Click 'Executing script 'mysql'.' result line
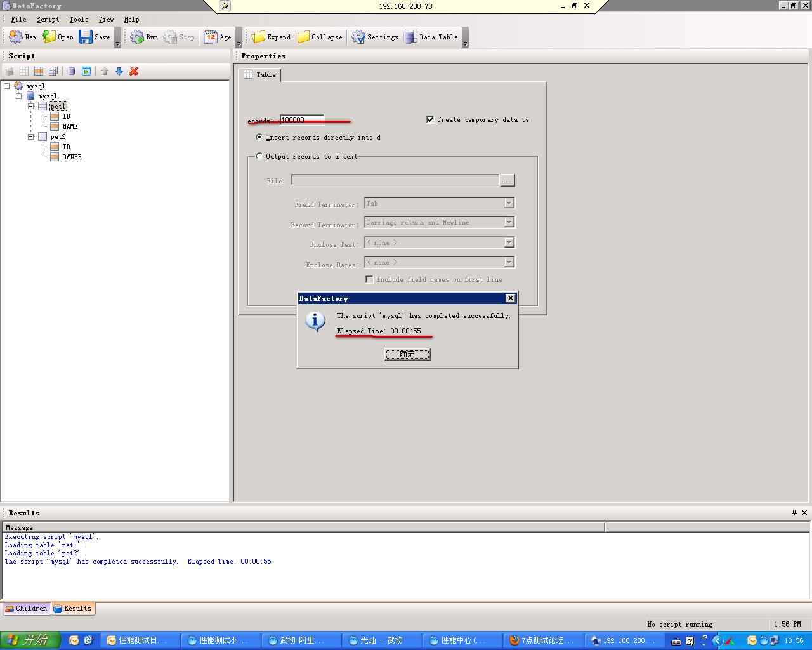Viewport: 812px width, 650px height. click(x=52, y=536)
